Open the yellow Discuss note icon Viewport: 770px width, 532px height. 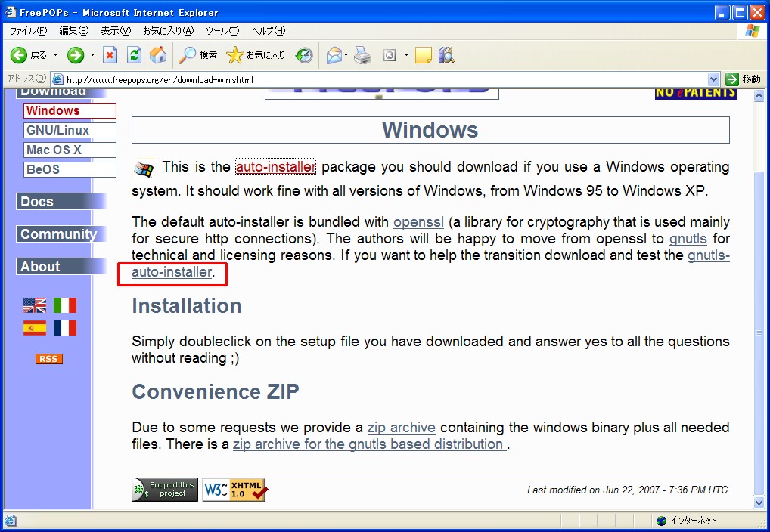pyautogui.click(x=424, y=55)
